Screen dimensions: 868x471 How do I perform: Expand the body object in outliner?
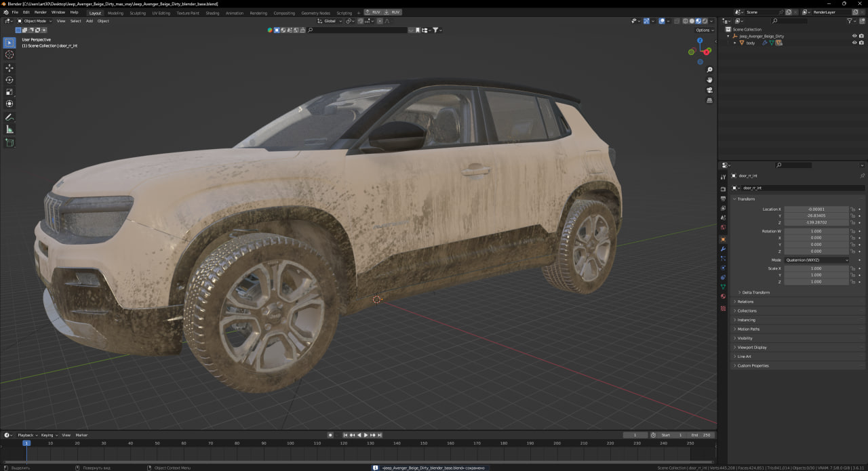[x=734, y=43]
